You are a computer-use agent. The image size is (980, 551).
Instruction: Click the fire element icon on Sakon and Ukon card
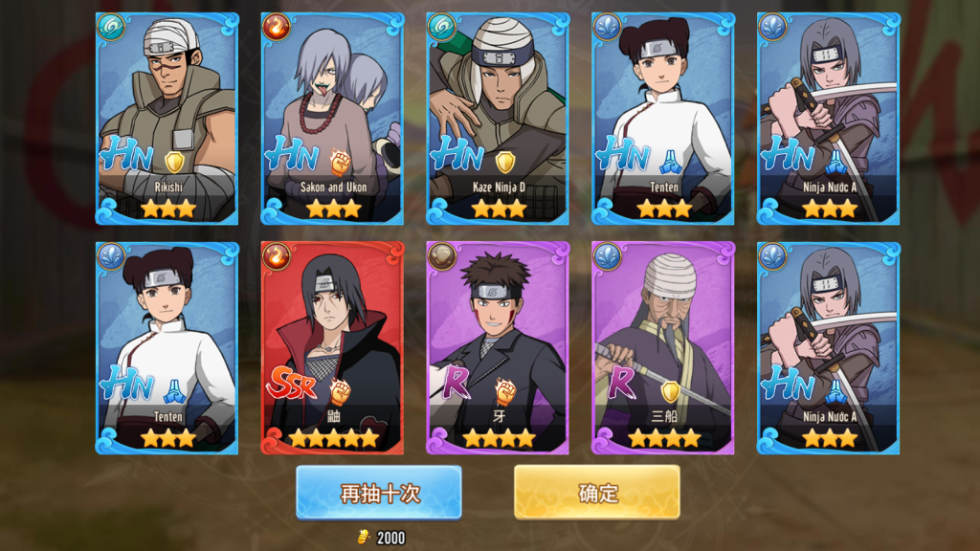point(277,28)
